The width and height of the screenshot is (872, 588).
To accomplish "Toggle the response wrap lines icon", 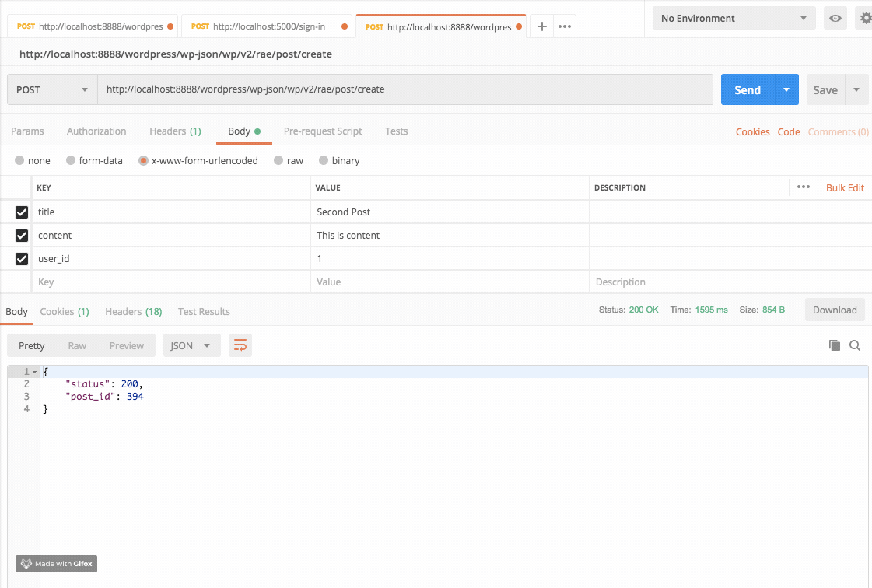I will pos(240,345).
